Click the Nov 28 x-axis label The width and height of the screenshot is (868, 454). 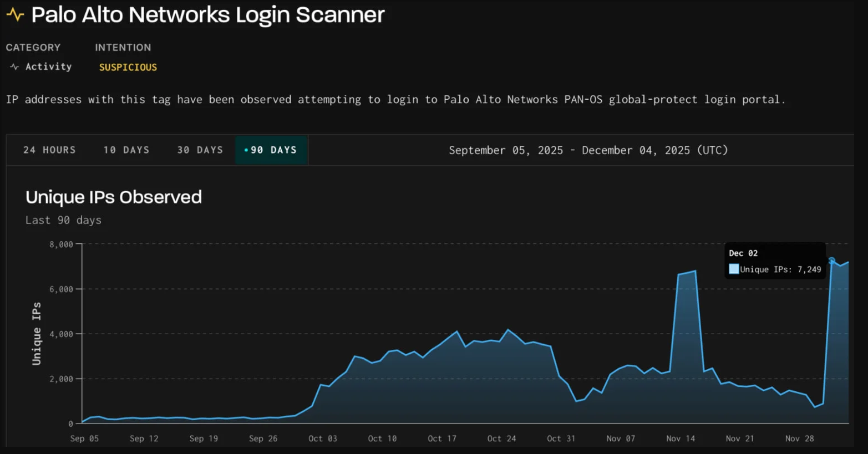[799, 438]
